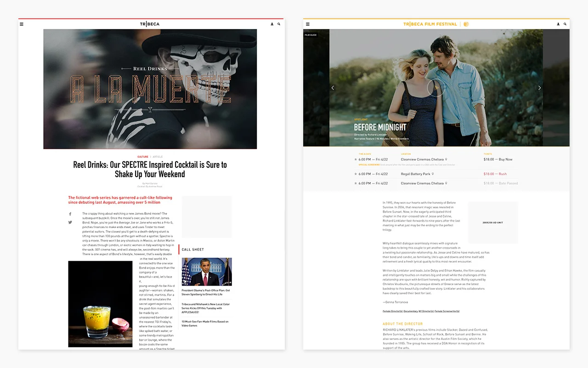Go to previous slide in Before Midnight carousel
This screenshot has height=368, width=588.
(x=333, y=88)
